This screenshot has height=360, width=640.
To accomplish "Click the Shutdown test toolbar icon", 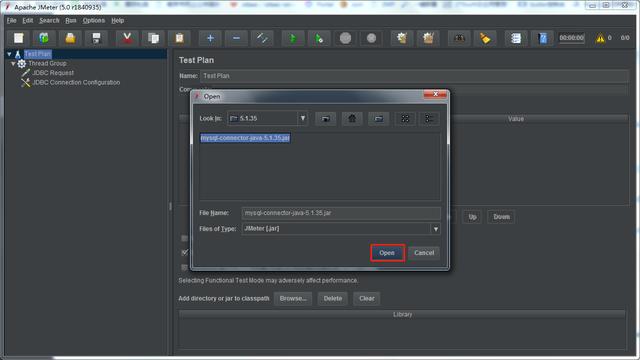I will point(371,38).
